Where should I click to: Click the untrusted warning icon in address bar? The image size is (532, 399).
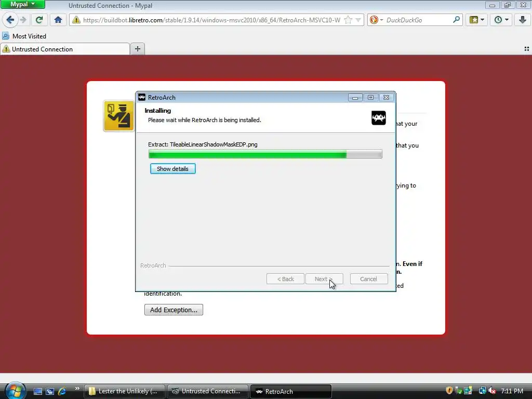click(76, 20)
